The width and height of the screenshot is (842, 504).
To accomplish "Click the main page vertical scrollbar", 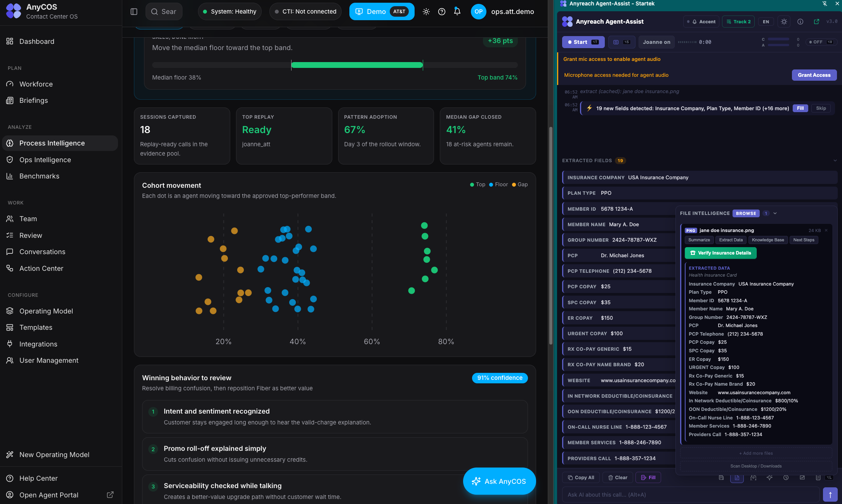I will tap(550, 236).
